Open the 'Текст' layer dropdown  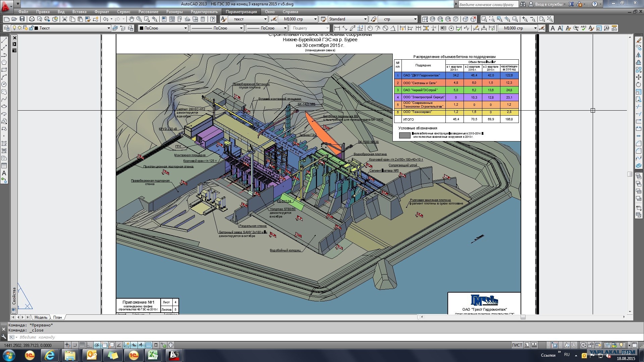coord(61,28)
